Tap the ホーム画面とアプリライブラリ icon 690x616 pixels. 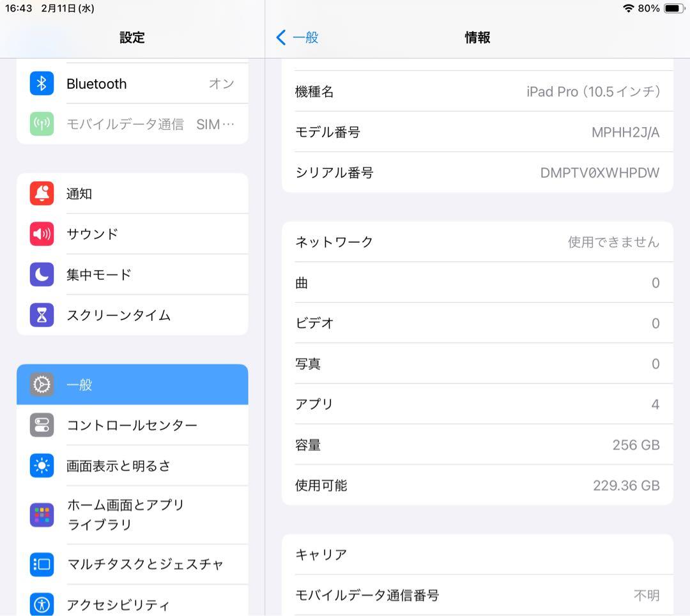[x=41, y=515]
